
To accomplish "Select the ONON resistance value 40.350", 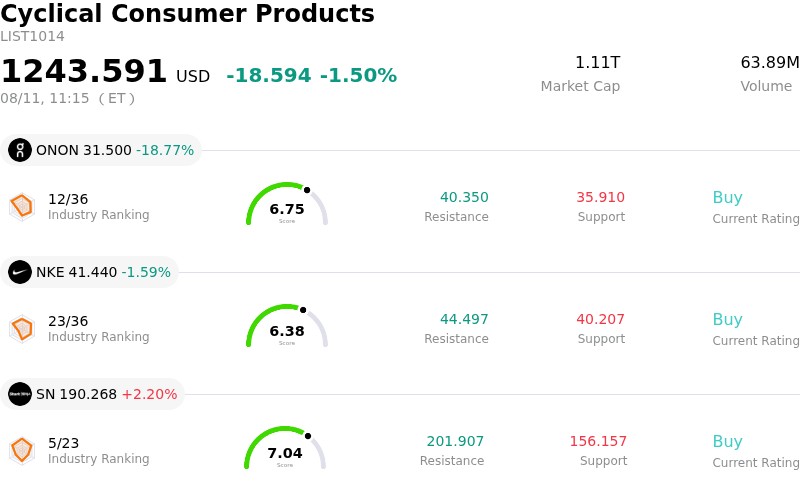I will pos(464,197).
